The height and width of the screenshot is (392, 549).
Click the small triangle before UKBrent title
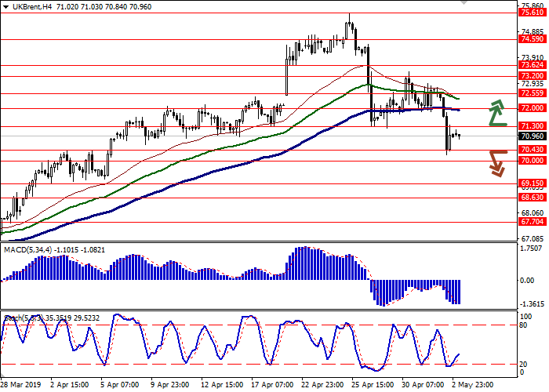7,7
